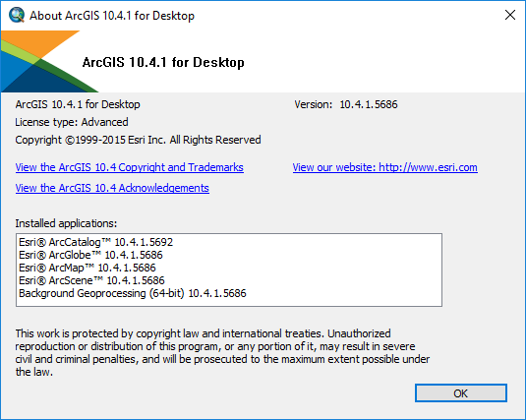Click the License type: Advanced text

(x=72, y=122)
